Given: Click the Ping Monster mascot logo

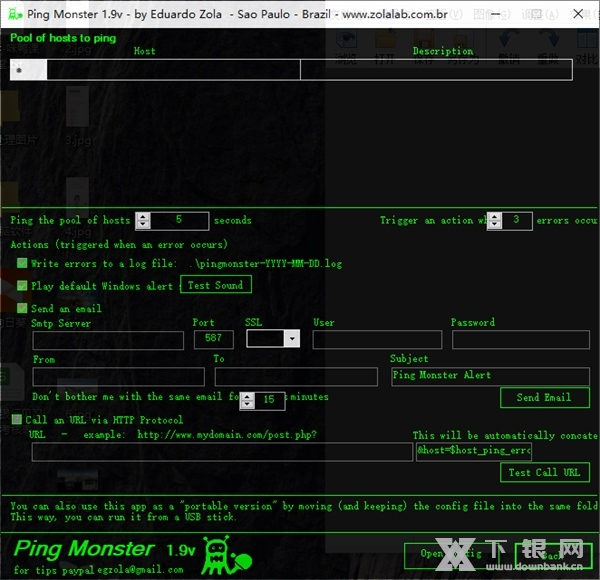Looking at the screenshot, I should (x=227, y=555).
